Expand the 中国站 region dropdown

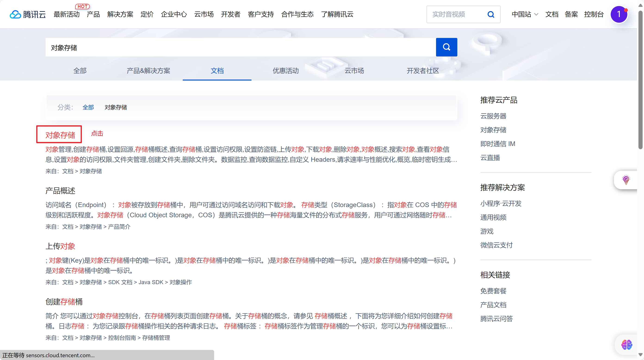click(525, 14)
